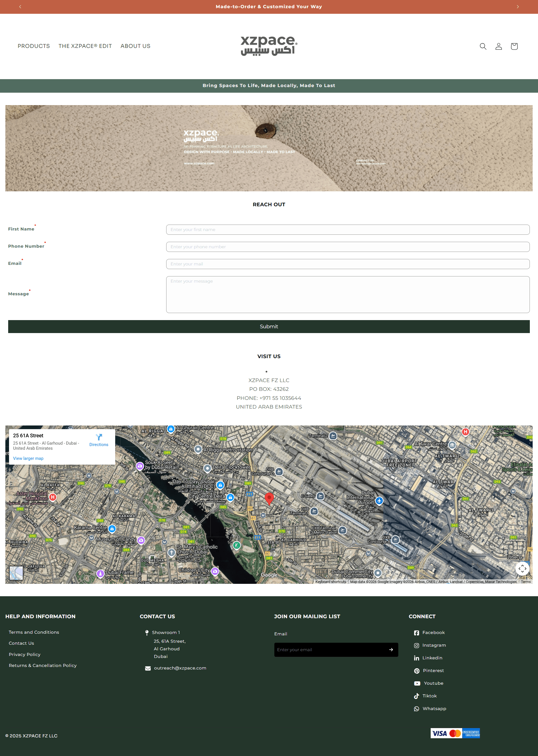Focus the Email field in the form
The height and width of the screenshot is (756, 538).
click(x=348, y=264)
